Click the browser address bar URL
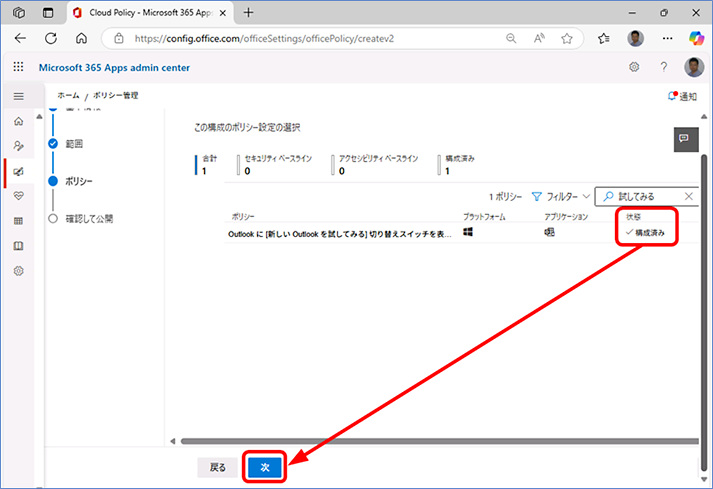The image size is (713, 489). click(x=264, y=39)
